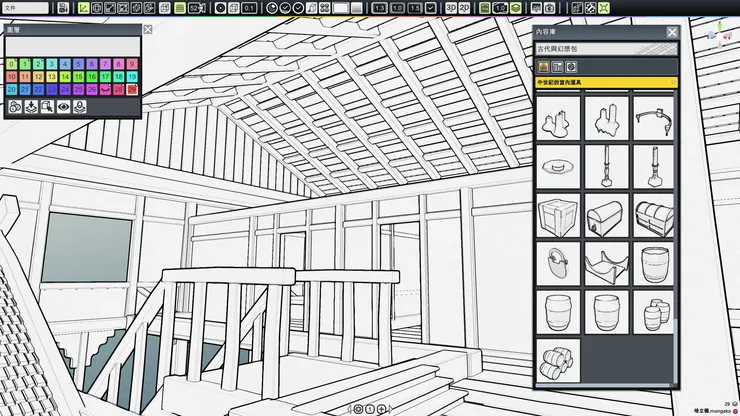Image resolution: width=740 pixels, height=416 pixels.
Task: Click the 0.1 value field
Action: [x=249, y=8]
